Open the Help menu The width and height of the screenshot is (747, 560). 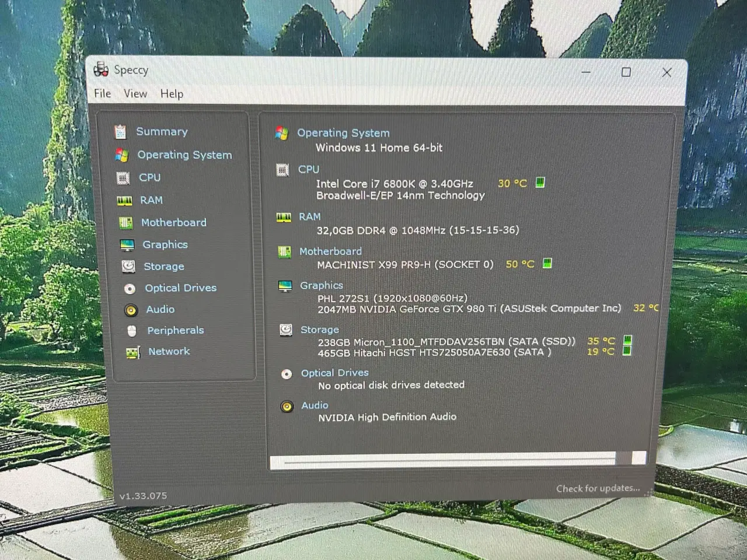click(x=171, y=93)
